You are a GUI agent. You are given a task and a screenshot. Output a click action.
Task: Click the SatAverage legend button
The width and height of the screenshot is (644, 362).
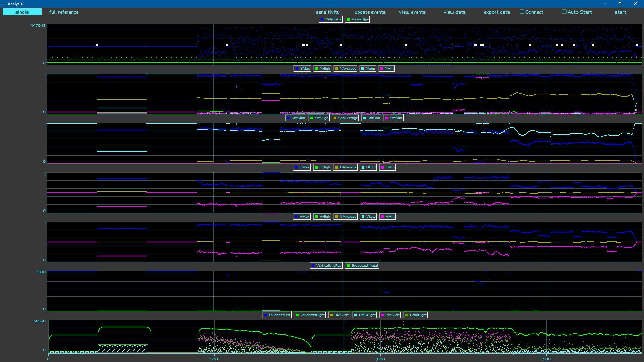[345, 118]
